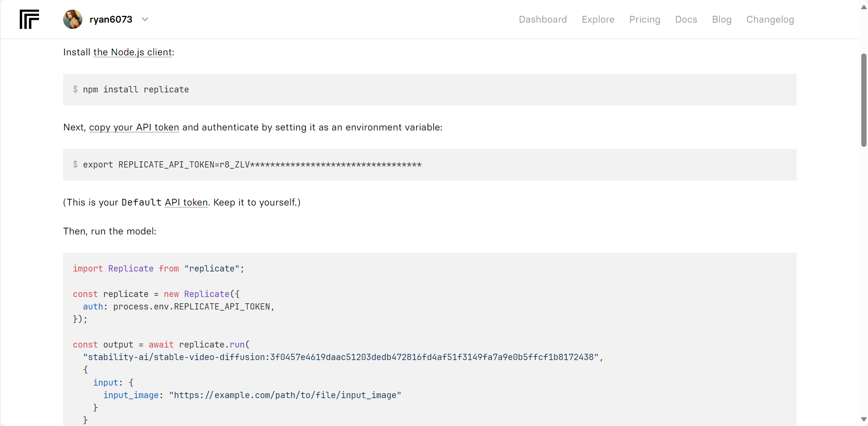
Task: Click the auth: process.env.REPLICATE_API_TOKEN line
Action: point(179,307)
